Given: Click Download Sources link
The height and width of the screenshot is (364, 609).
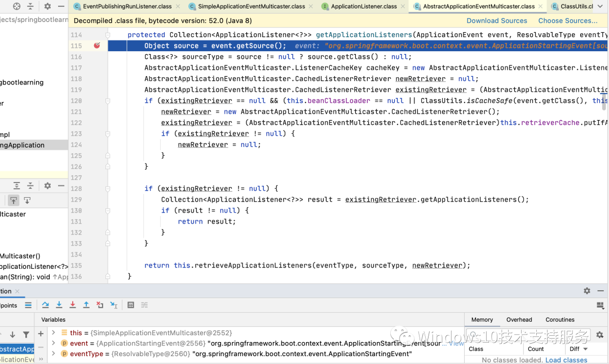Looking at the screenshot, I should (497, 21).
